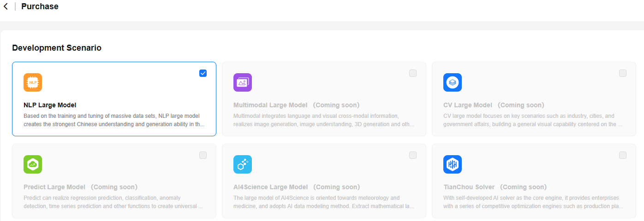
Task: Uncheck the NLP Large Model checkbox
Action: tap(203, 73)
